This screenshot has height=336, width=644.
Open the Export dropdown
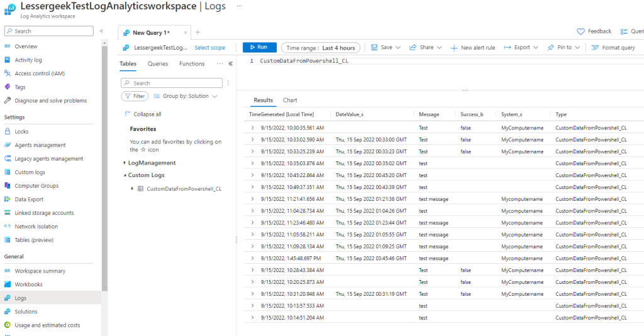[x=521, y=48]
